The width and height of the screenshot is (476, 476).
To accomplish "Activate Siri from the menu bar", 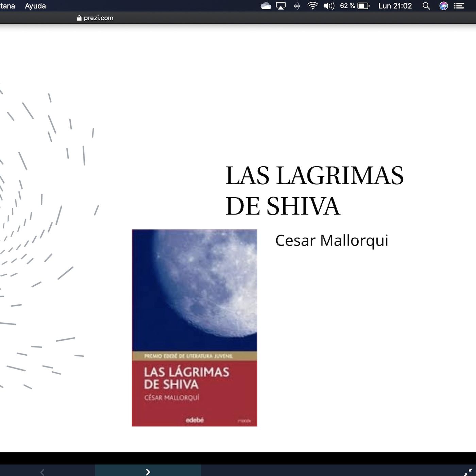I will pyautogui.click(x=443, y=6).
